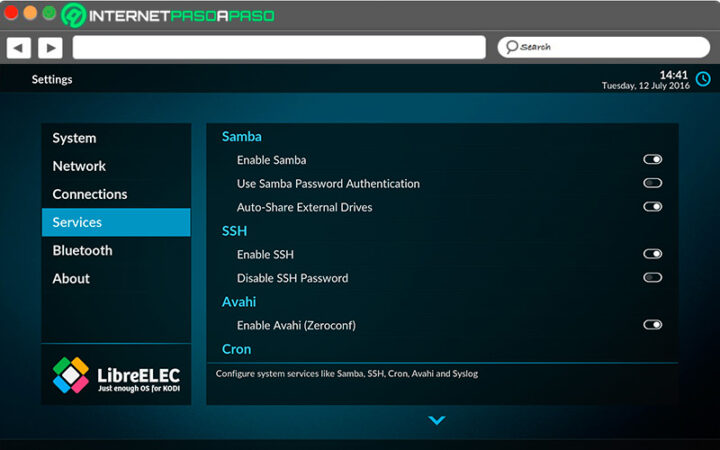This screenshot has height=450, width=720.
Task: Click the Samba section heading
Action: tap(242, 136)
